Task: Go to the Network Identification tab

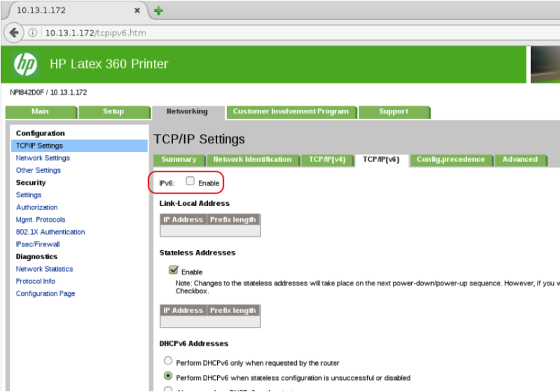Action: point(252,159)
